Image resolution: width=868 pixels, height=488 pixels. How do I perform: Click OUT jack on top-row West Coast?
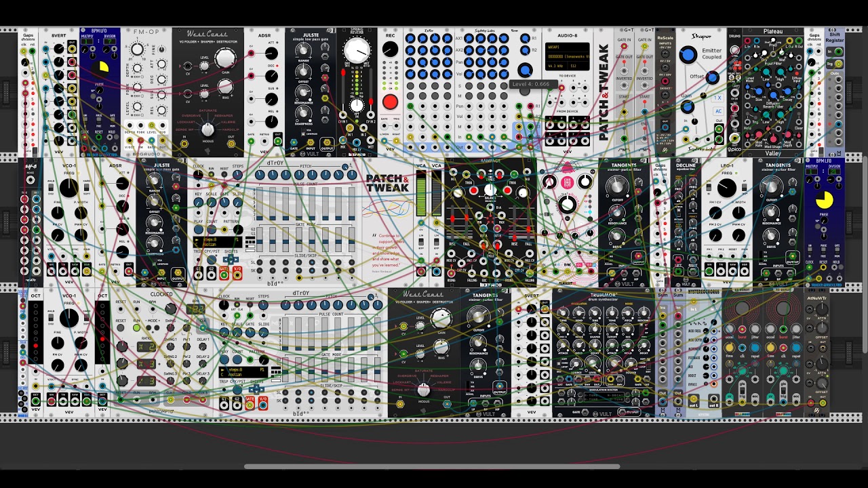[231, 144]
